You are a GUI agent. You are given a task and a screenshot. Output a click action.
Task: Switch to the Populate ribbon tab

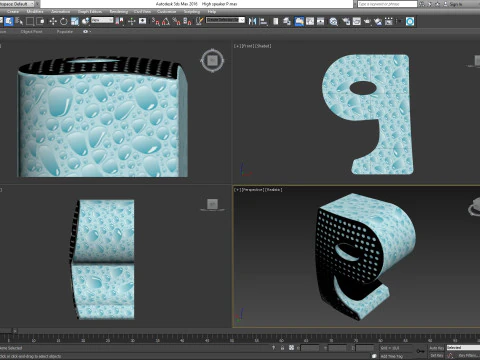tap(65, 32)
